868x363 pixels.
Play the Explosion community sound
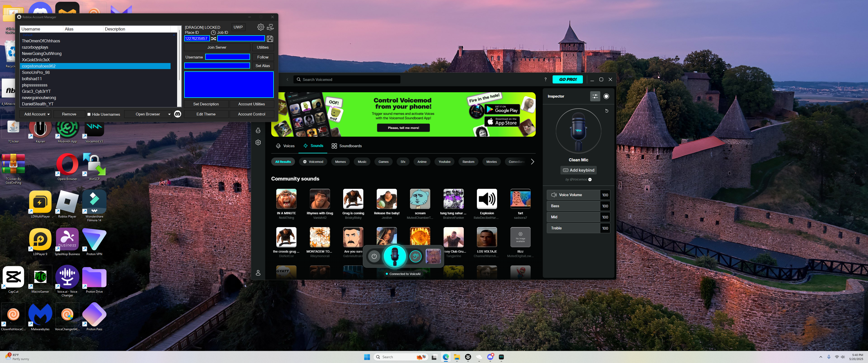click(x=486, y=199)
